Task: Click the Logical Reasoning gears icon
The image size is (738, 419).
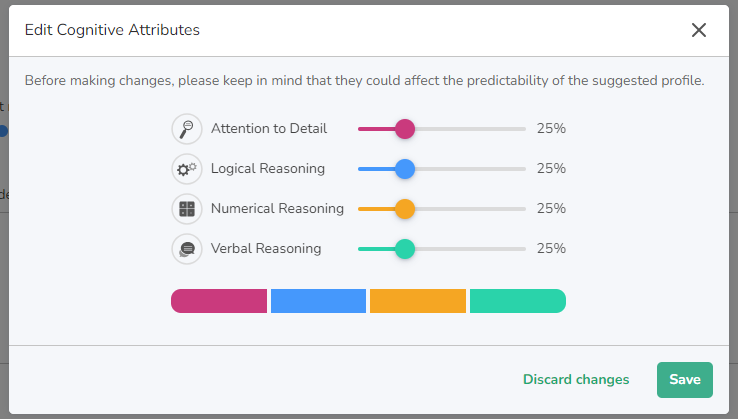Action: (x=187, y=169)
